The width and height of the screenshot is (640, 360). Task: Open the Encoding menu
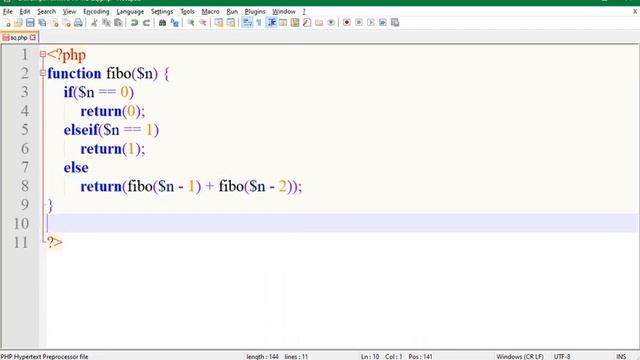96,11
